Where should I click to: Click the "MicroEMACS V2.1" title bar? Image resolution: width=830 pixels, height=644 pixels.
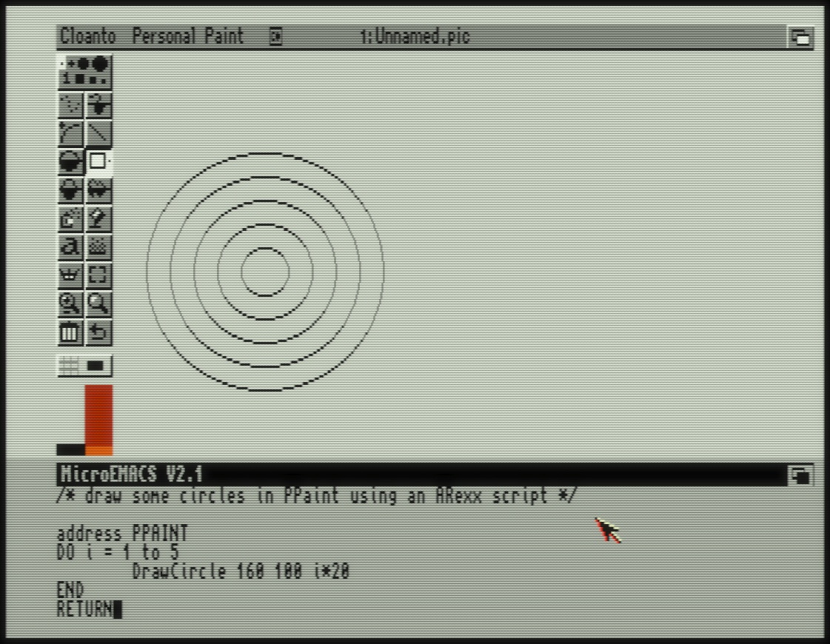click(x=422, y=474)
